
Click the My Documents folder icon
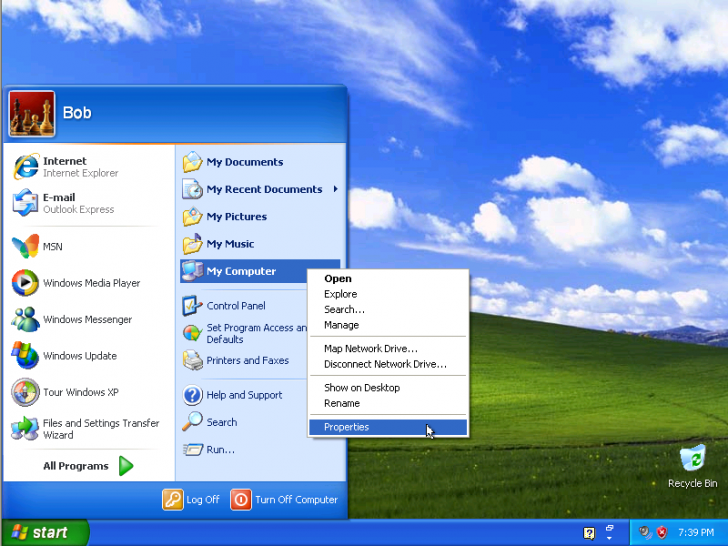pyautogui.click(x=192, y=162)
